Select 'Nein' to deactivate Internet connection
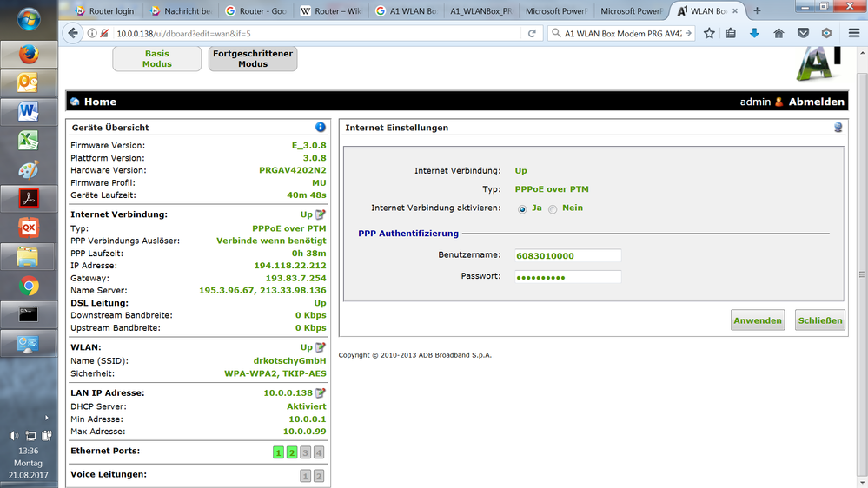Image resolution: width=868 pixels, height=488 pixels. tap(553, 209)
